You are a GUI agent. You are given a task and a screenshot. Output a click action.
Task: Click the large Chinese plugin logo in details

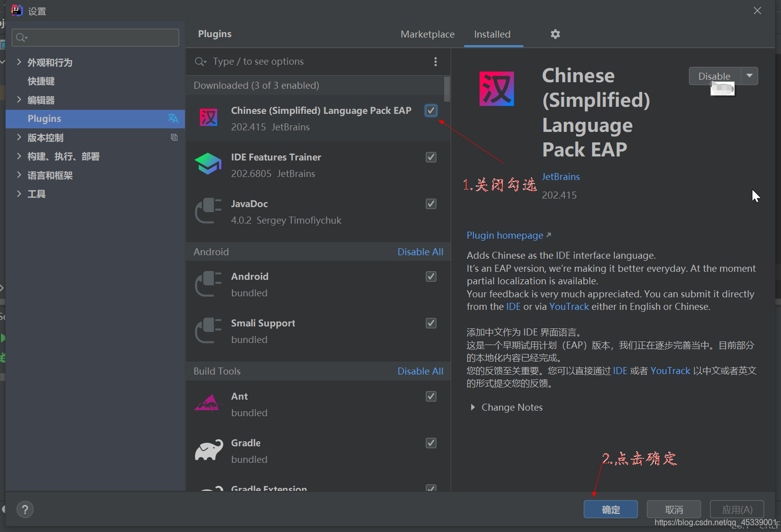pyautogui.click(x=496, y=89)
